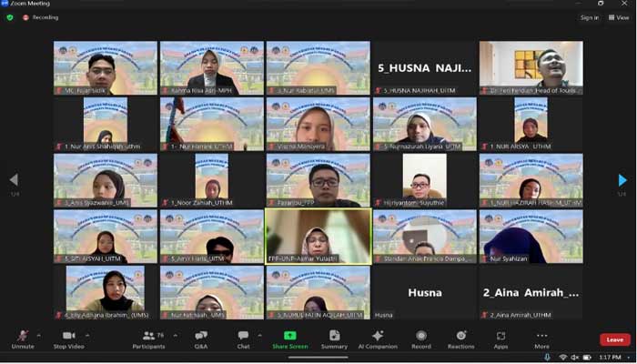Expand the More options menu

[541, 338]
